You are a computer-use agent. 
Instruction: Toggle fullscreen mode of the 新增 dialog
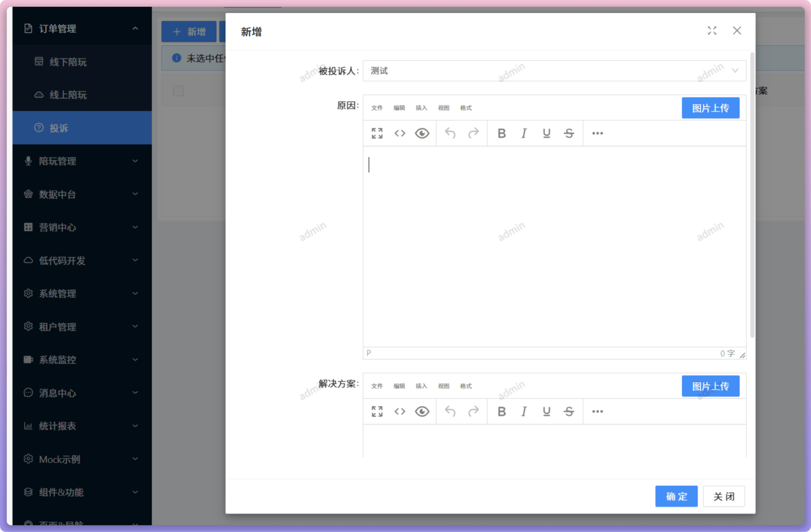pos(712,31)
